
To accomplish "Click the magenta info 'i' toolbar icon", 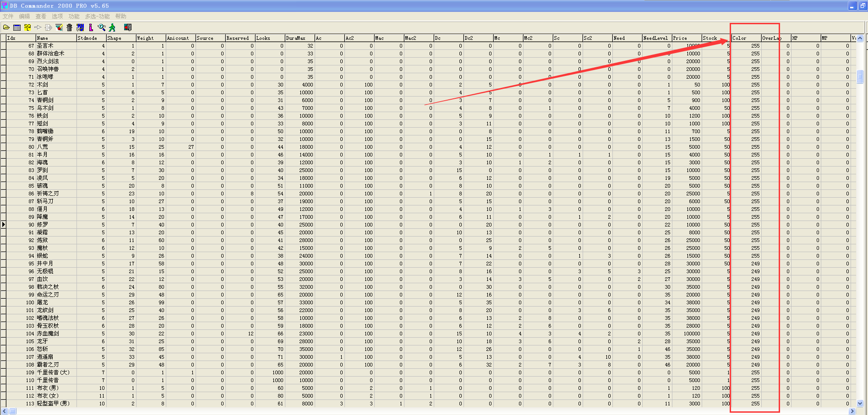I will [91, 27].
